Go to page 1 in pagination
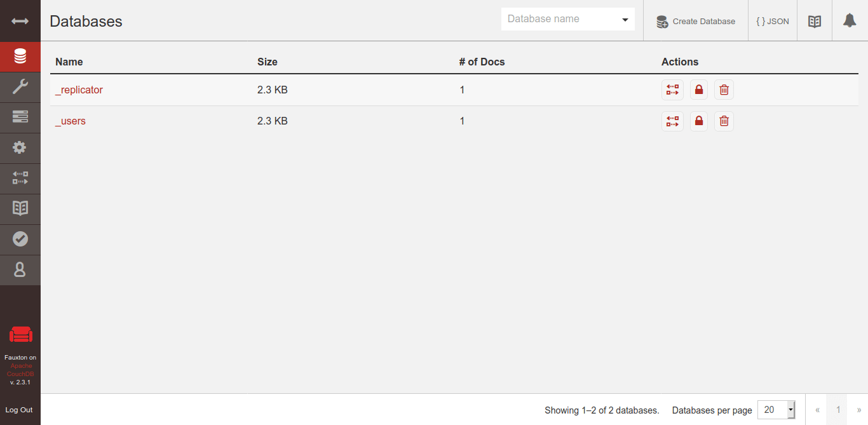 pos(838,410)
